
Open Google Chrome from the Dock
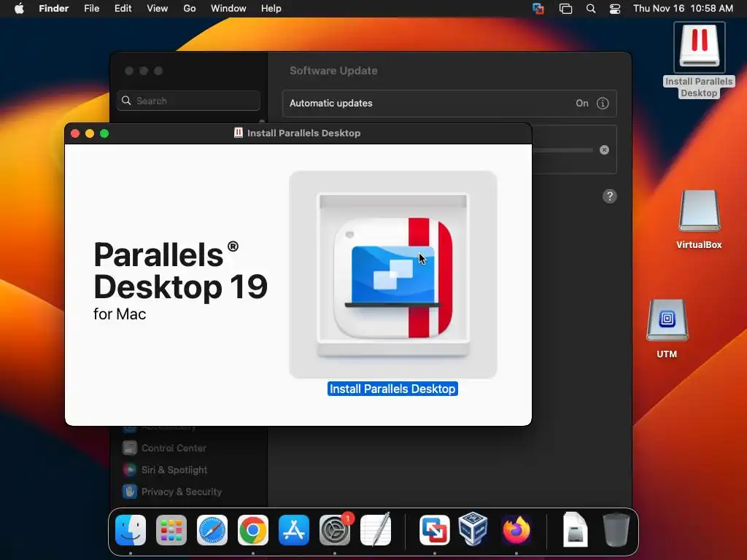(253, 530)
